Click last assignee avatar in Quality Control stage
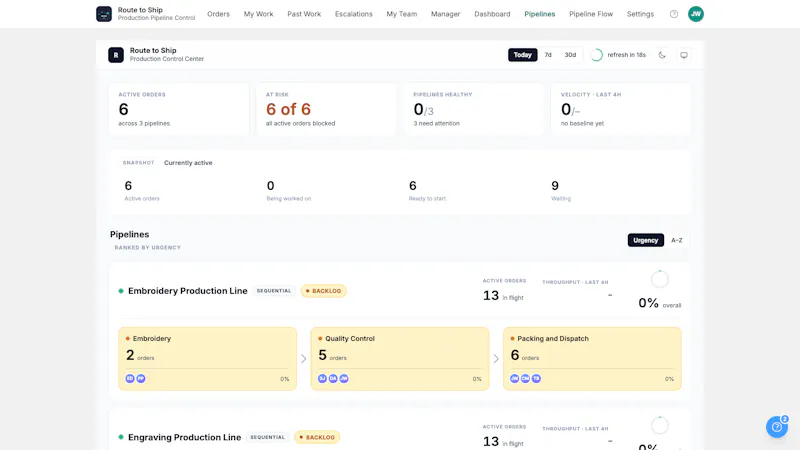 tap(344, 379)
